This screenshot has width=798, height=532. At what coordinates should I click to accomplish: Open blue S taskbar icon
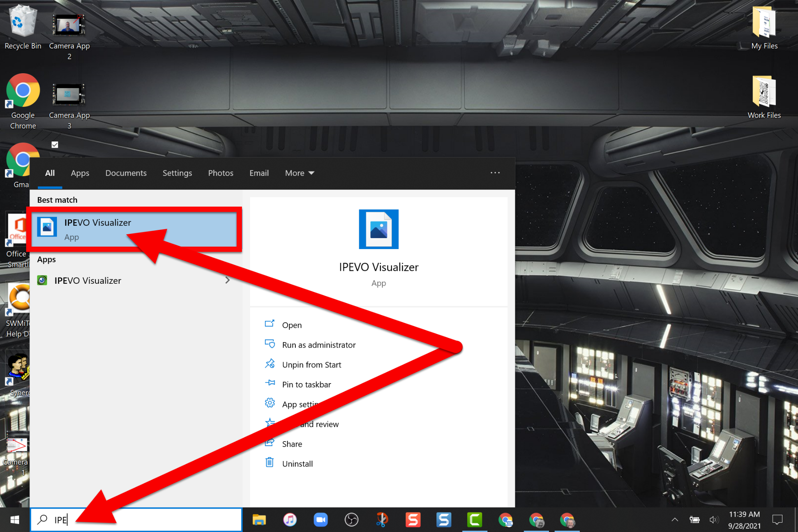click(x=444, y=520)
